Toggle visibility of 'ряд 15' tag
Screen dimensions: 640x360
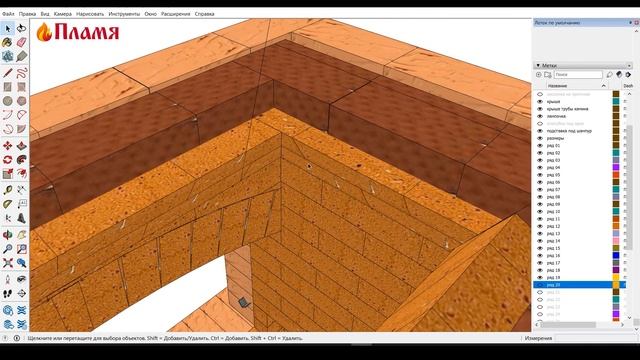point(540,249)
